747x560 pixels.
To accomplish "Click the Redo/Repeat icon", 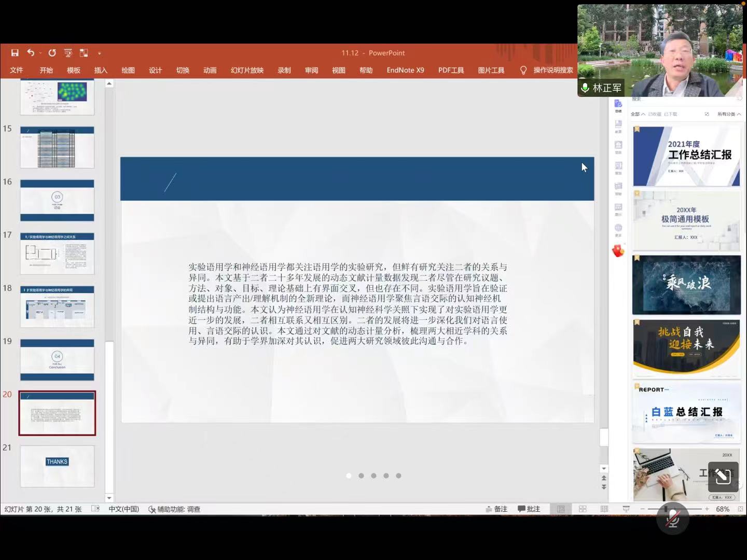I will coord(52,53).
